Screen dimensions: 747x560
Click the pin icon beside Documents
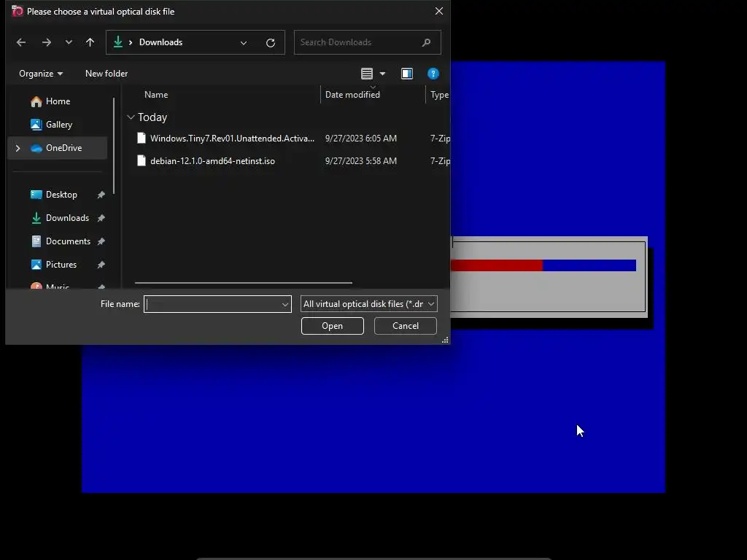coord(101,241)
